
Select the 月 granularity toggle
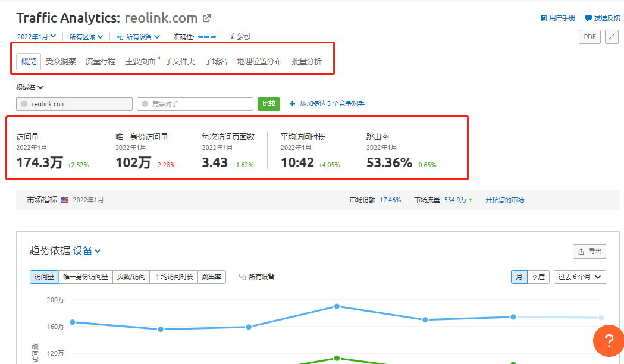click(x=519, y=277)
